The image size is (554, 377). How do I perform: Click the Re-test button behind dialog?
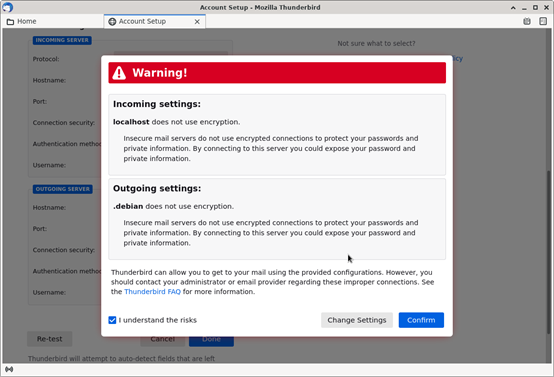tap(49, 339)
